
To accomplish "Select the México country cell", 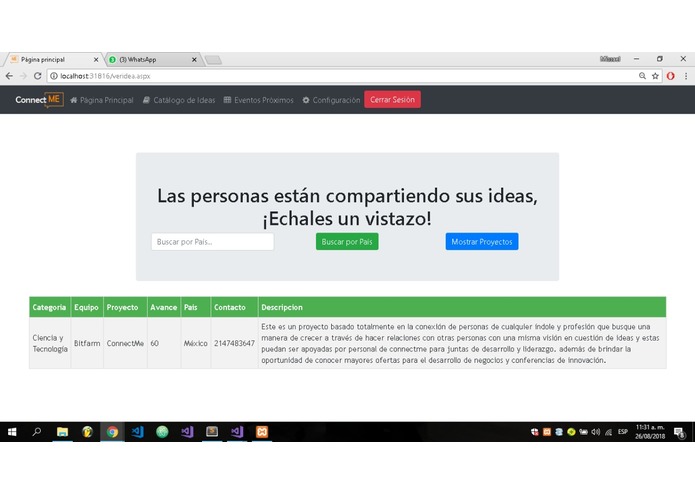I will (195, 343).
